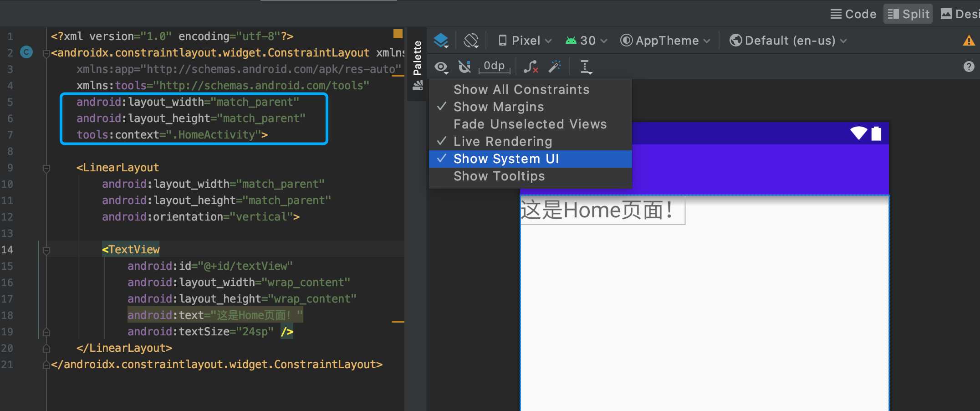
Task: Click the fold end marker on line 19
Action: click(x=46, y=332)
